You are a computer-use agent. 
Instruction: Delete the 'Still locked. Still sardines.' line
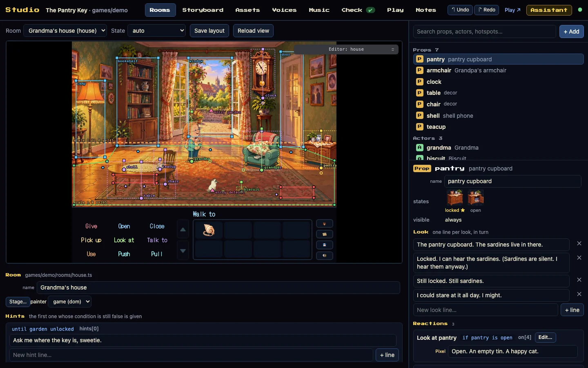coord(579,280)
